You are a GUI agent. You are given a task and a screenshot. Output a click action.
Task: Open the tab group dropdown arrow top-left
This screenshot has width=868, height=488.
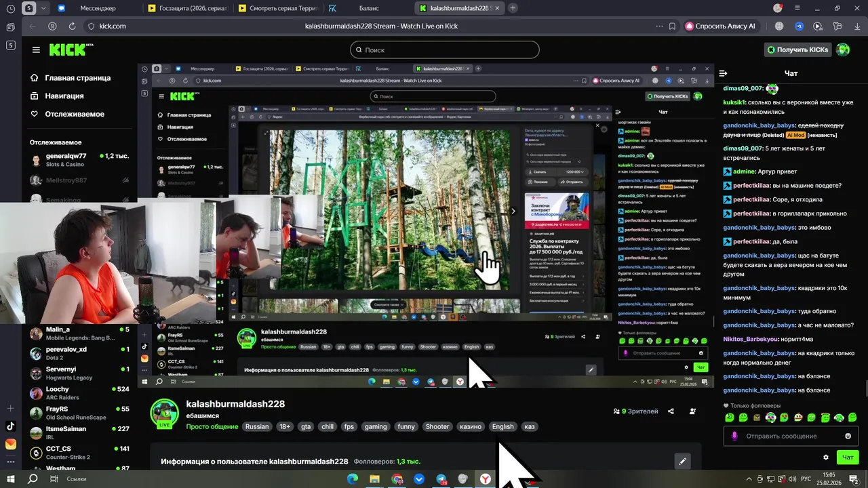[x=45, y=8]
